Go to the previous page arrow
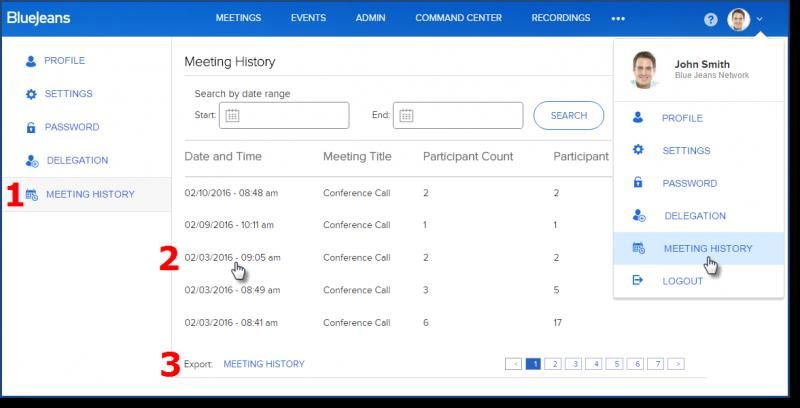The image size is (800, 408). point(513,364)
